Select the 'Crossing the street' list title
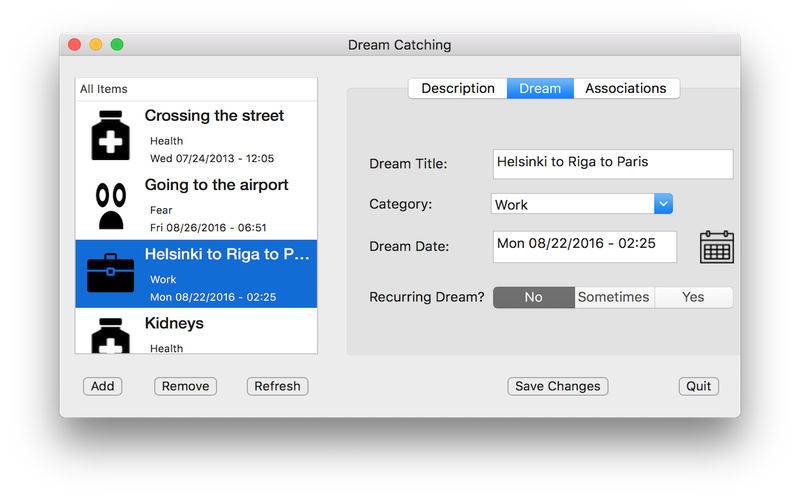 tap(214, 116)
